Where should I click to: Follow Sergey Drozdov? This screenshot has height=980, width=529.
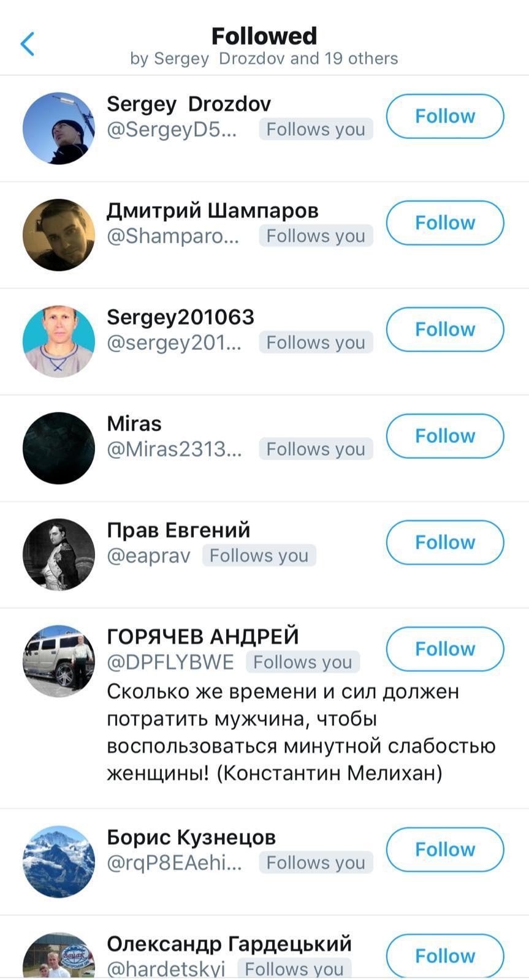[445, 116]
